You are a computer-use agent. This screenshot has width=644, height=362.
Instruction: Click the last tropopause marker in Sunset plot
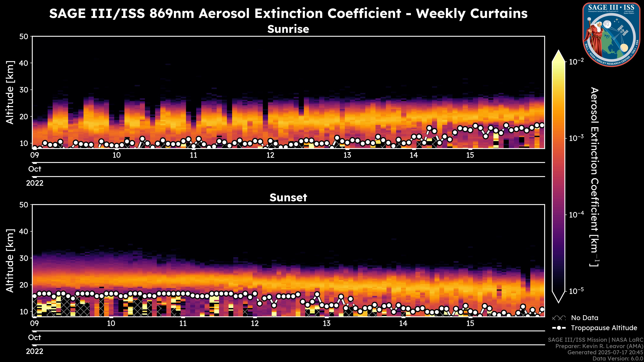click(x=542, y=309)
